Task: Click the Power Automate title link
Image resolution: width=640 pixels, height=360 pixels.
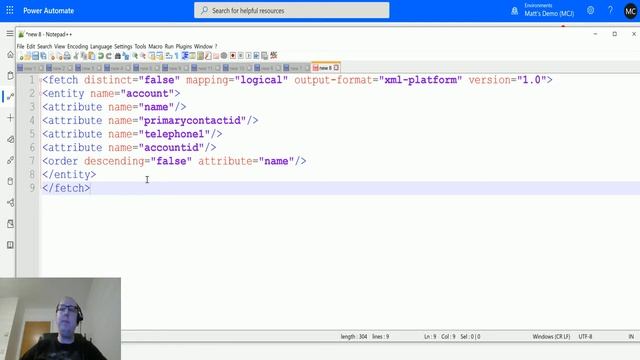Action: 49,11
